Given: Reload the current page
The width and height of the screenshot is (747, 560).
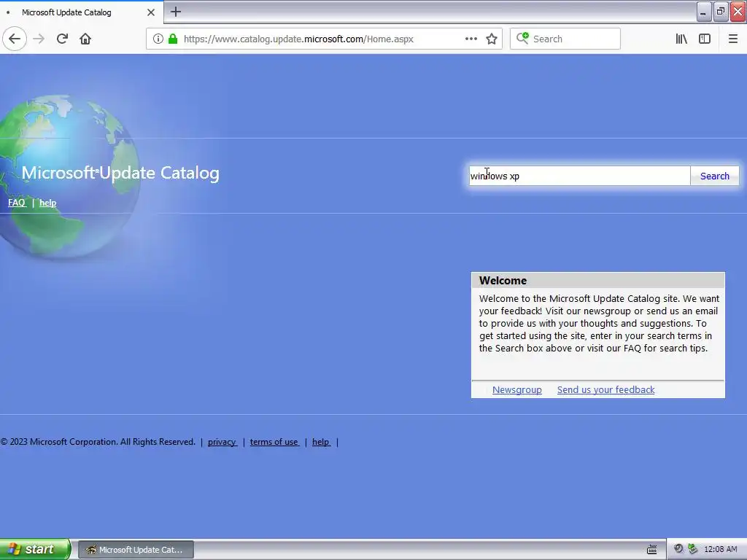Looking at the screenshot, I should [63, 39].
